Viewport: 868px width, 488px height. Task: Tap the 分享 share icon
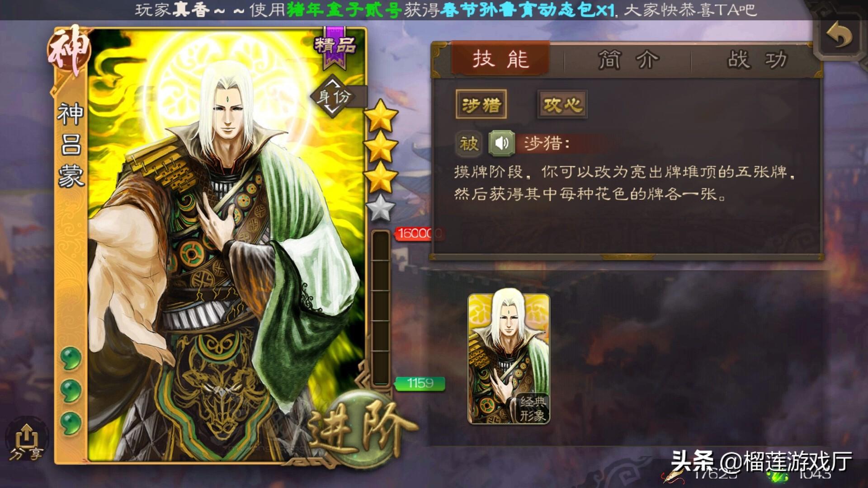click(x=27, y=441)
